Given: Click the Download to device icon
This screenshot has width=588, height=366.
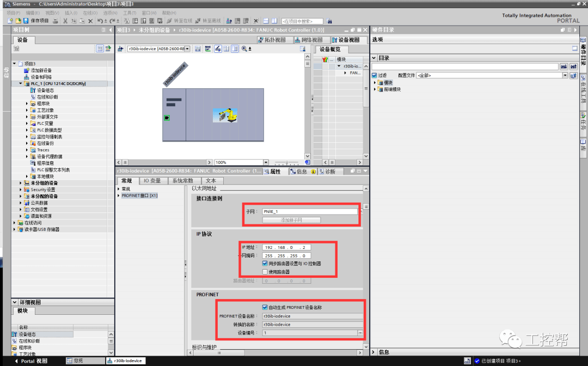Looking at the screenshot, I should tap(136, 21).
